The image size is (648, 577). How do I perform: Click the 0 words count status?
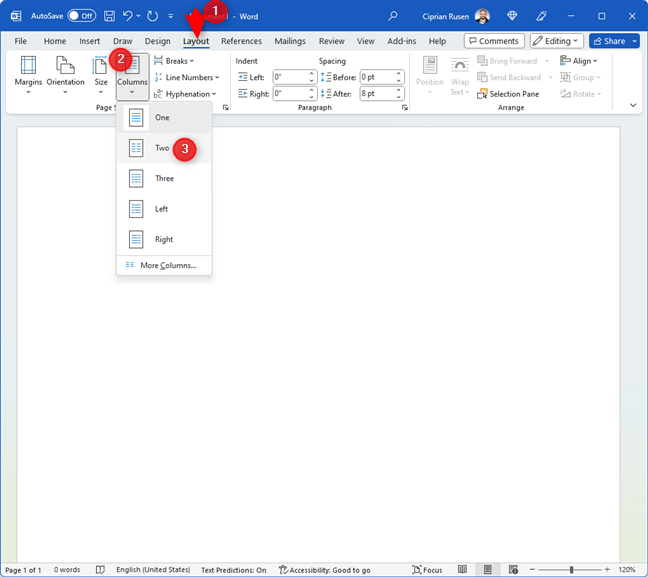67,570
